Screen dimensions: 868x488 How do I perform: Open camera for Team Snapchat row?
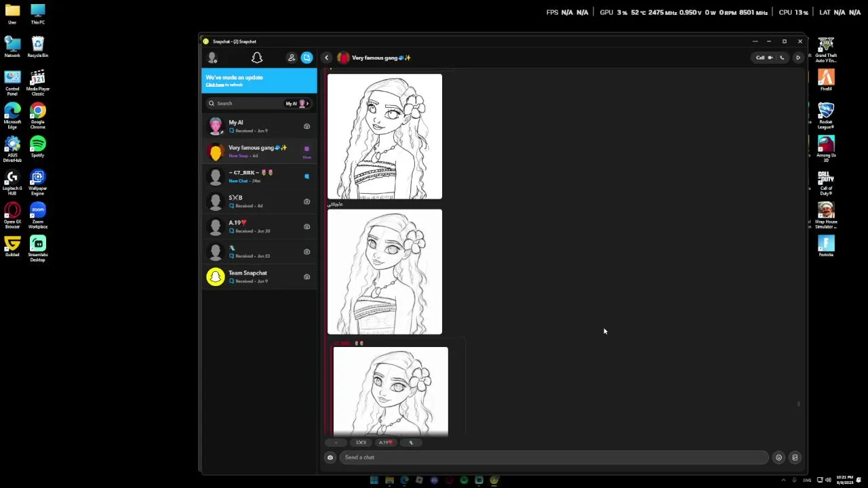pos(307,277)
